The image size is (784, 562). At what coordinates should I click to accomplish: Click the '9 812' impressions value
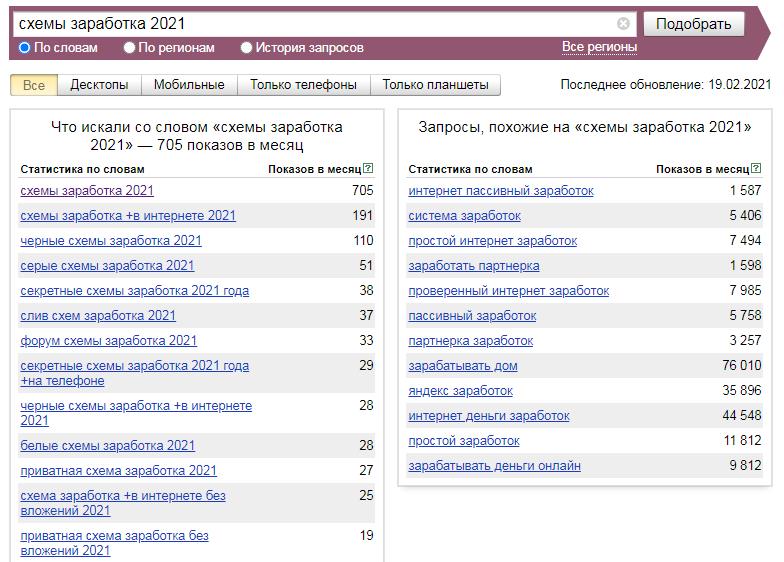pyautogui.click(x=745, y=466)
